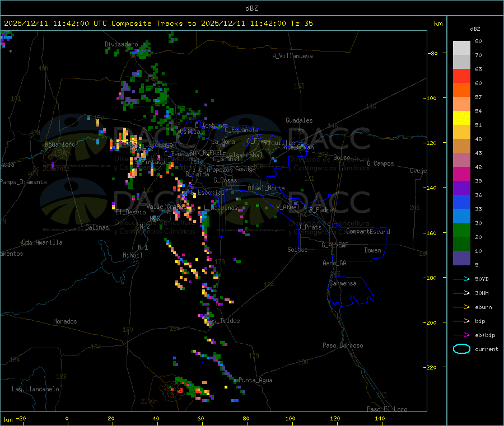Image resolution: width=504 pixels, height=426 pixels.
Task: Click the 'Nihuil' map label
Action: tap(132, 255)
